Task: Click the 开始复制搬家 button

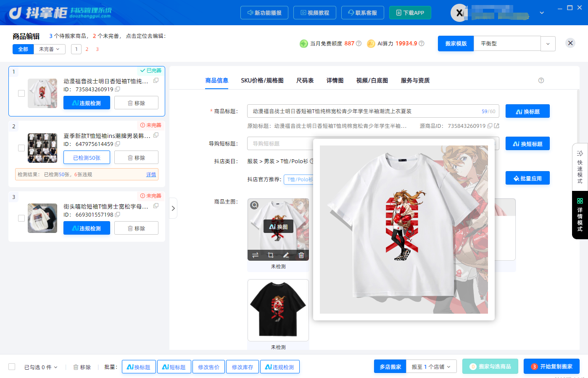Action: [x=551, y=366]
